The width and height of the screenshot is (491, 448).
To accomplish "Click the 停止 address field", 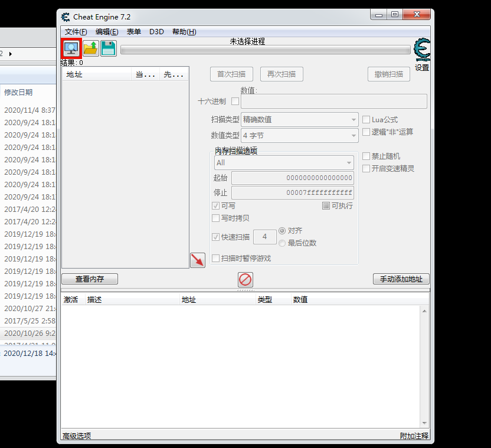I will pyautogui.click(x=293, y=192).
